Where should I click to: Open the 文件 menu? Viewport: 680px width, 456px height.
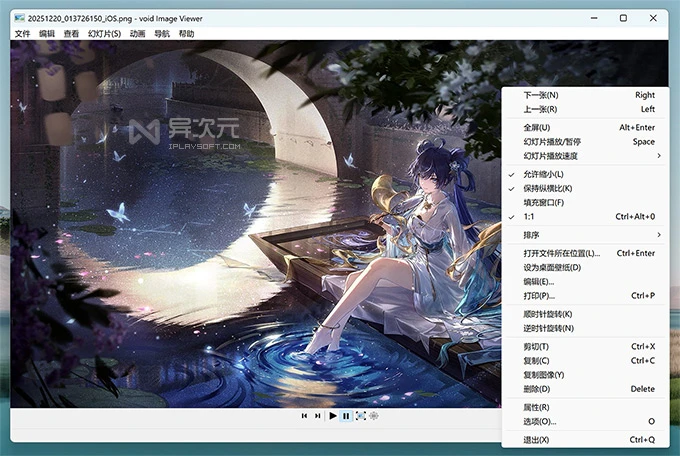pos(22,34)
